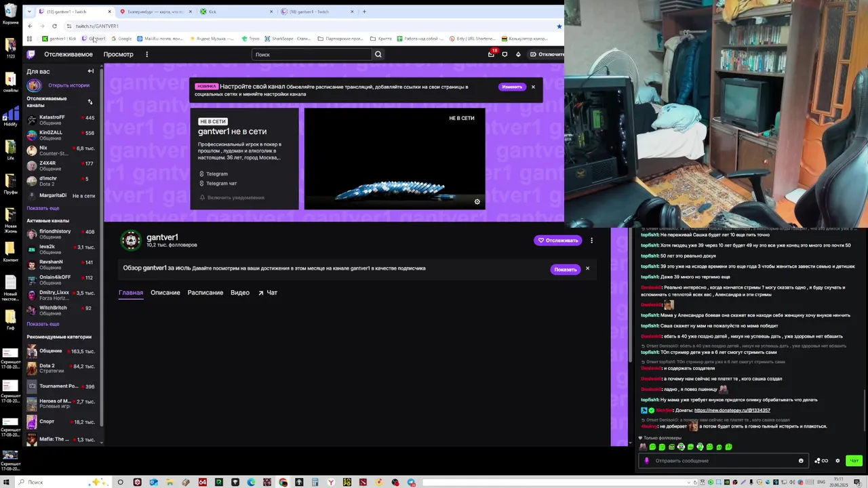Viewport: 868px width, 488px height.
Task: Close the Обзор gantver1 за июль bar
Action: (587, 268)
